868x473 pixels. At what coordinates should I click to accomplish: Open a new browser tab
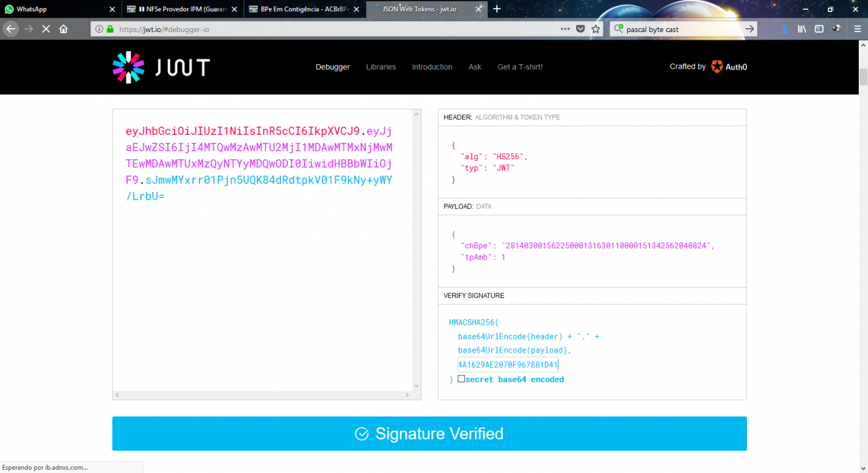(497, 9)
